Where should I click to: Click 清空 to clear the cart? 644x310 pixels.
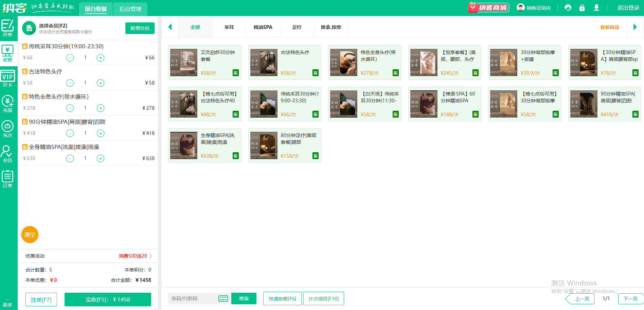pyautogui.click(x=30, y=235)
